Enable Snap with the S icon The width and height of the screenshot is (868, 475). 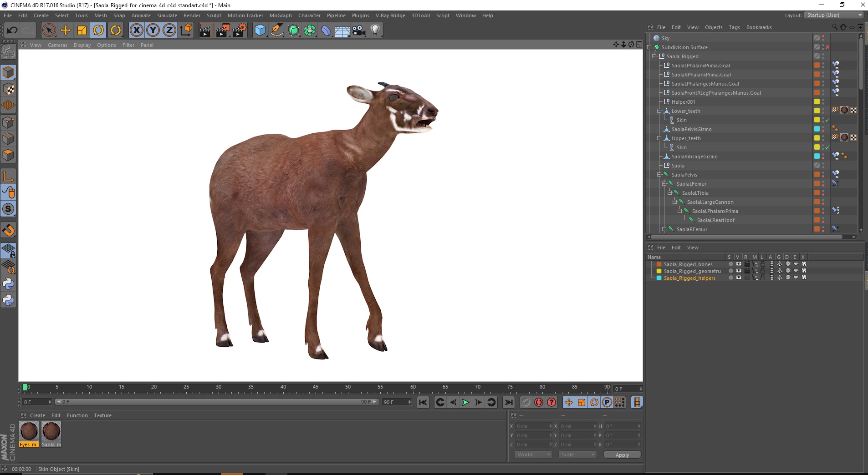click(x=8, y=209)
